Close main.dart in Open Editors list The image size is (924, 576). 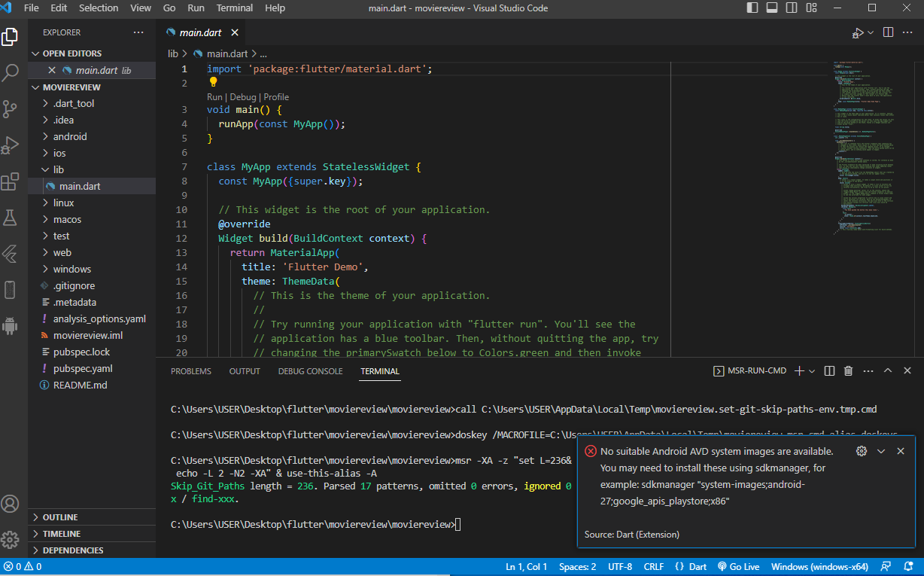(x=52, y=70)
